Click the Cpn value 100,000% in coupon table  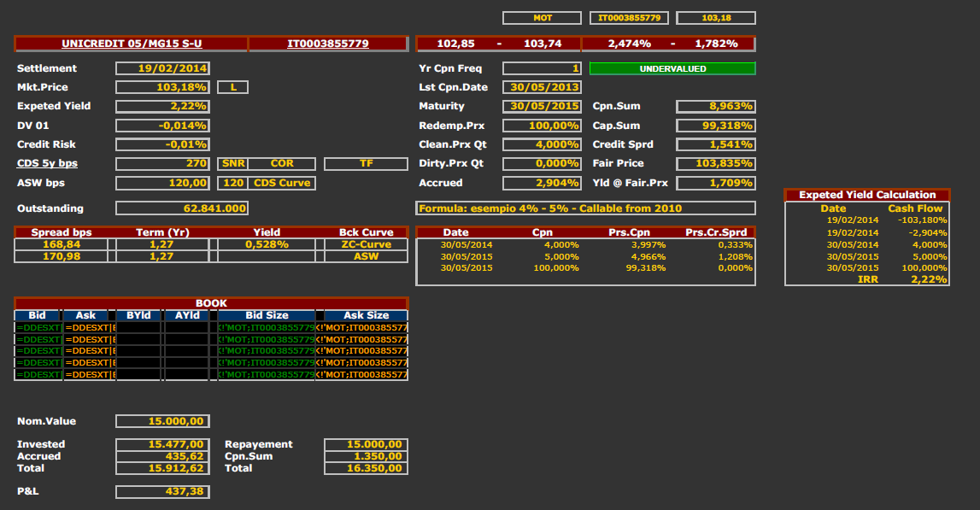coord(555,268)
